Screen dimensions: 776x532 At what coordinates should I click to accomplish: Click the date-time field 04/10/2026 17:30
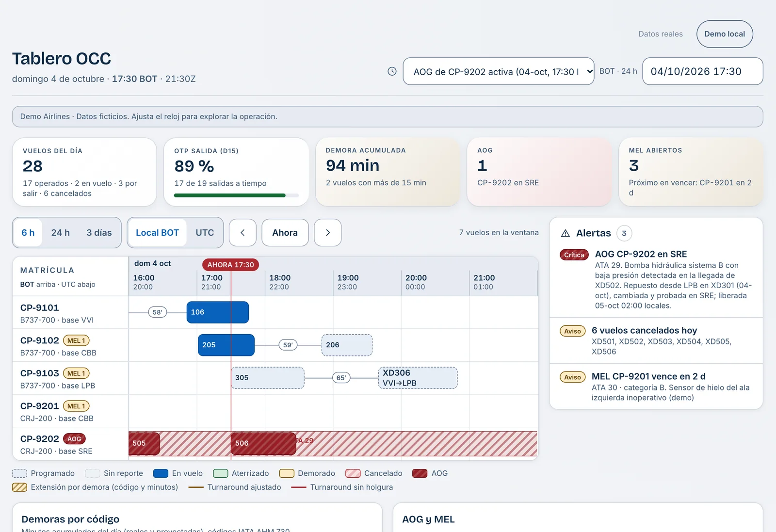[703, 71]
